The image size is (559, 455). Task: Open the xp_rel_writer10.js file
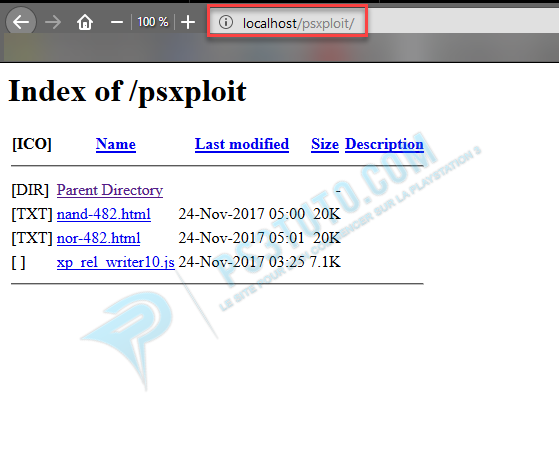coord(116,262)
